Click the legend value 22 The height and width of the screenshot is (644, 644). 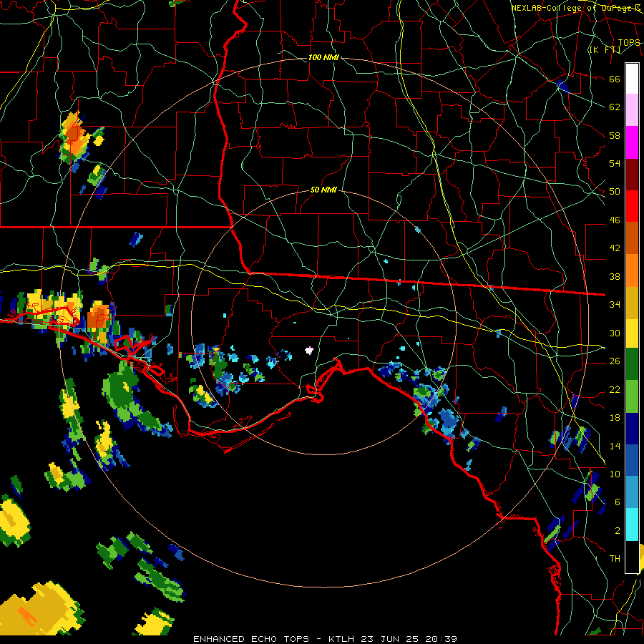pos(615,389)
